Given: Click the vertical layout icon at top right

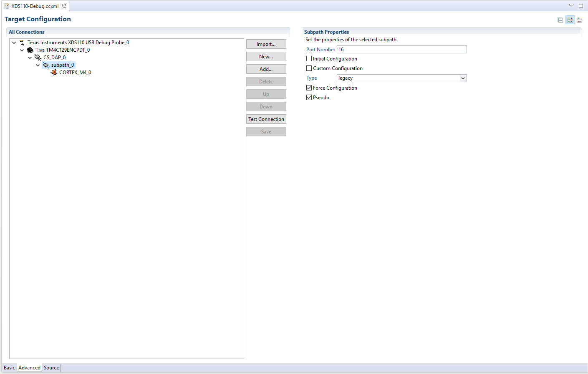Looking at the screenshot, I should coord(579,20).
